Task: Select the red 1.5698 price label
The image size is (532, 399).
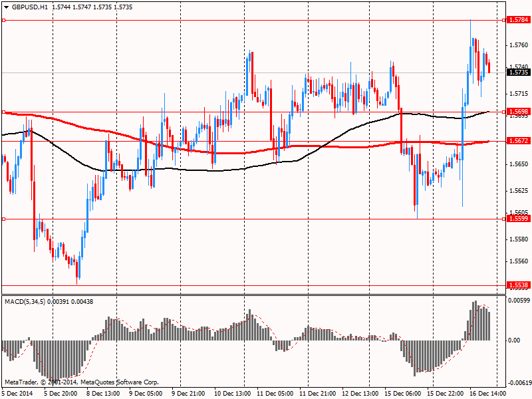Action: coord(518,112)
